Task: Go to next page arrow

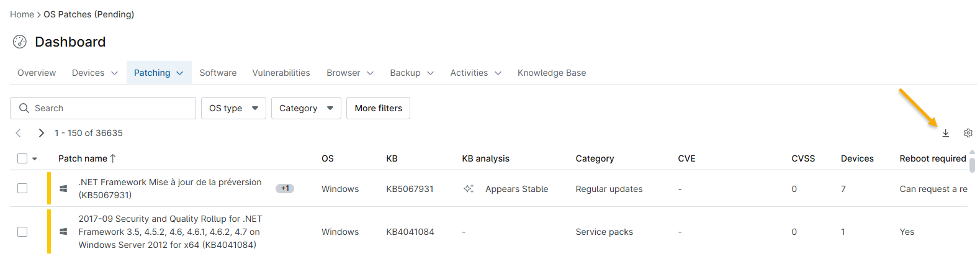Action: (41, 133)
